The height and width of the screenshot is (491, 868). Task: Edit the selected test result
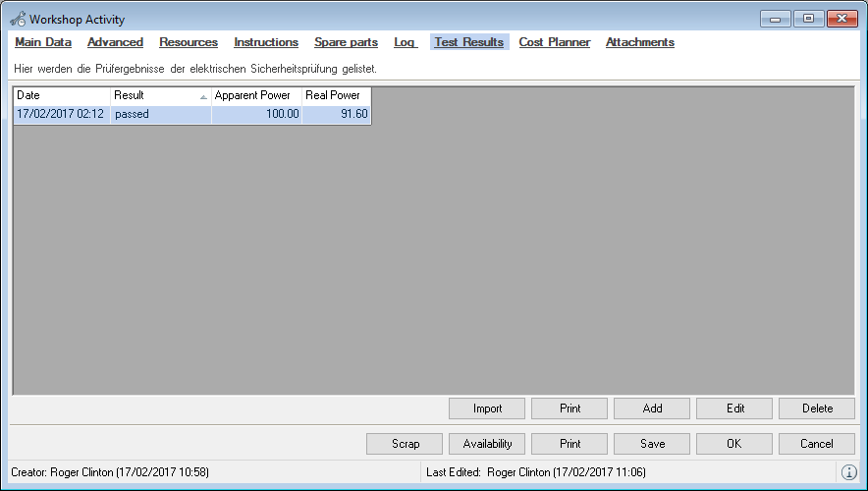click(x=734, y=409)
